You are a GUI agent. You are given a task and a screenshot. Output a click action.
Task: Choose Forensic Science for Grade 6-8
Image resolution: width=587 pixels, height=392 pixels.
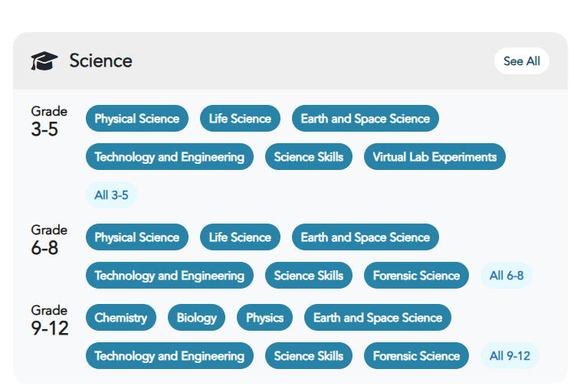pyautogui.click(x=416, y=276)
